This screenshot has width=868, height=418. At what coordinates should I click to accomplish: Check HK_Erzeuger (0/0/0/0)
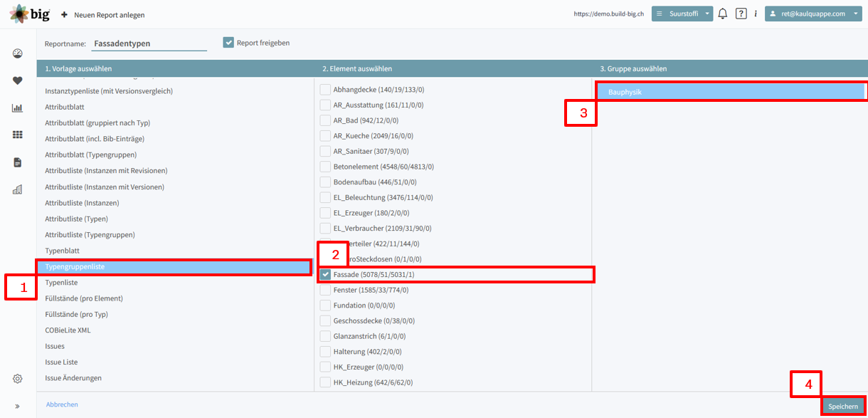pos(325,367)
